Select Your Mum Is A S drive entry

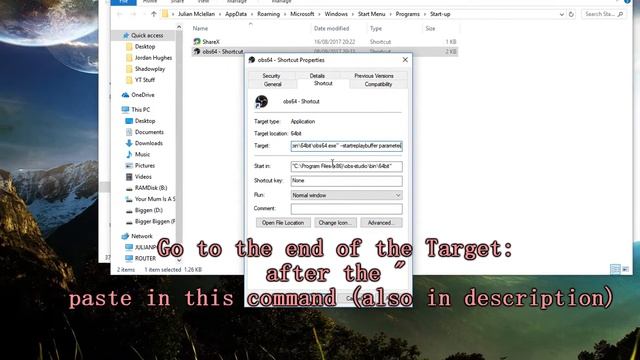pyautogui.click(x=155, y=199)
